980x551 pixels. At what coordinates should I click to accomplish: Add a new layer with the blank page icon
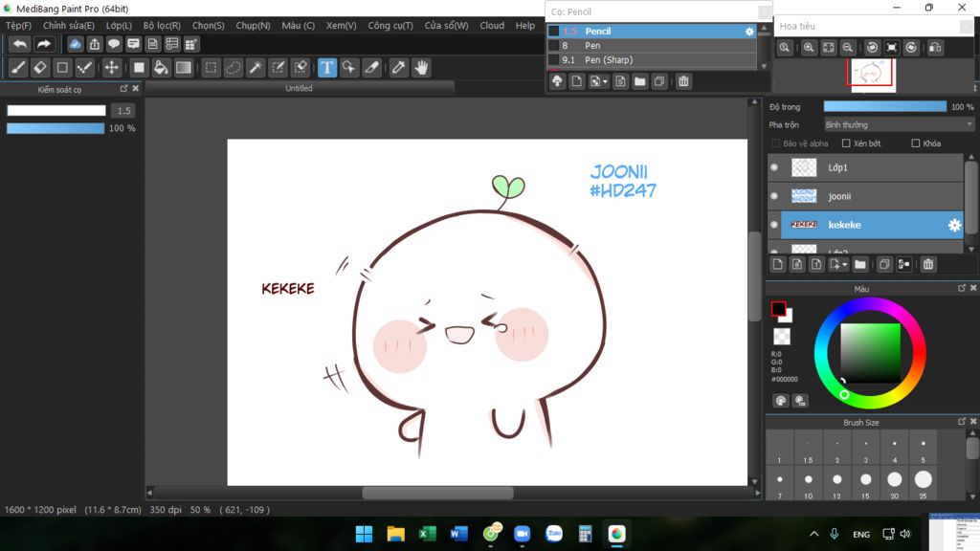(777, 264)
